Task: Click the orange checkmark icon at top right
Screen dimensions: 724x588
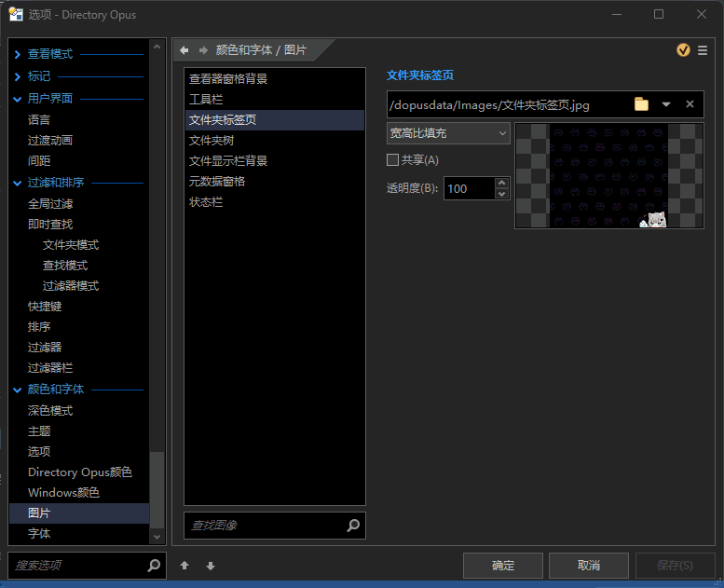Action: (683, 50)
